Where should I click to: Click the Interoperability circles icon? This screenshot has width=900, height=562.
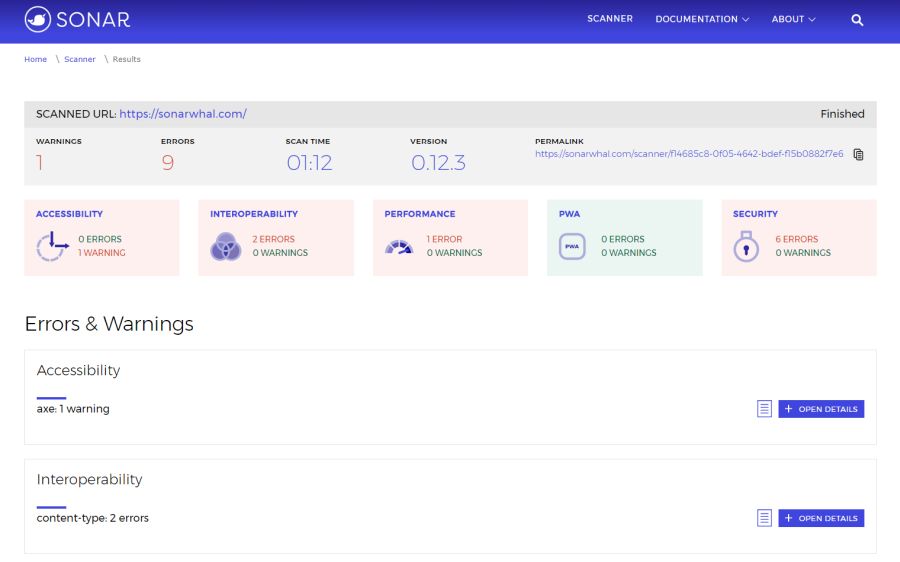point(225,246)
